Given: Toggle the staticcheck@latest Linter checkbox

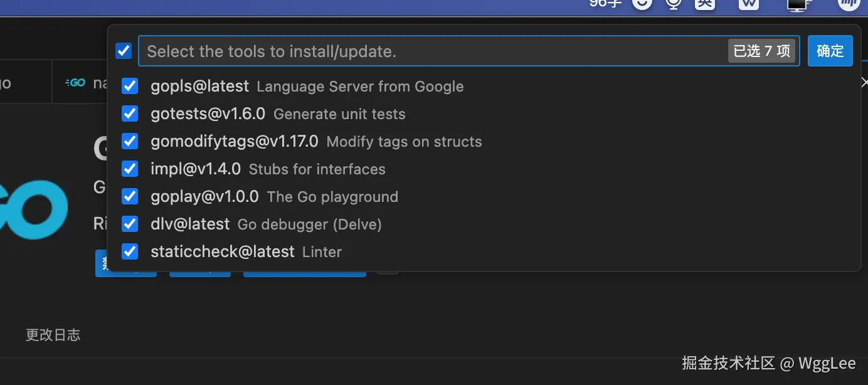Looking at the screenshot, I should 130,251.
